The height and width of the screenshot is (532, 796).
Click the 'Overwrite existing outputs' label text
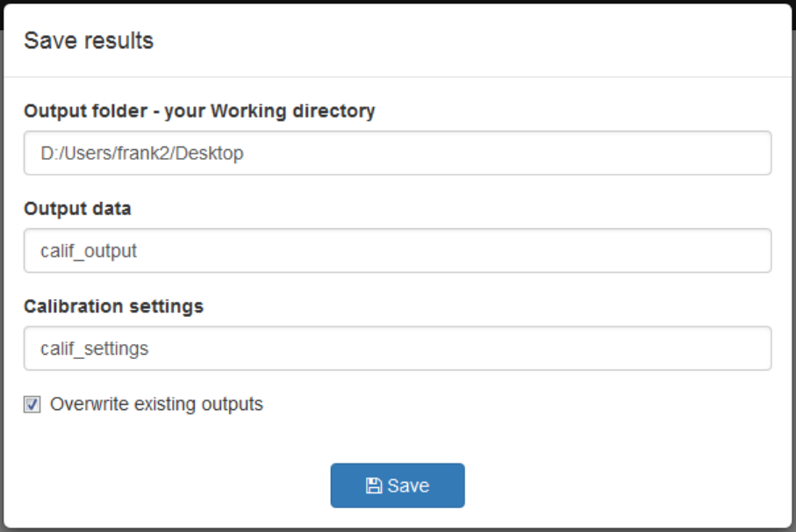[156, 405]
